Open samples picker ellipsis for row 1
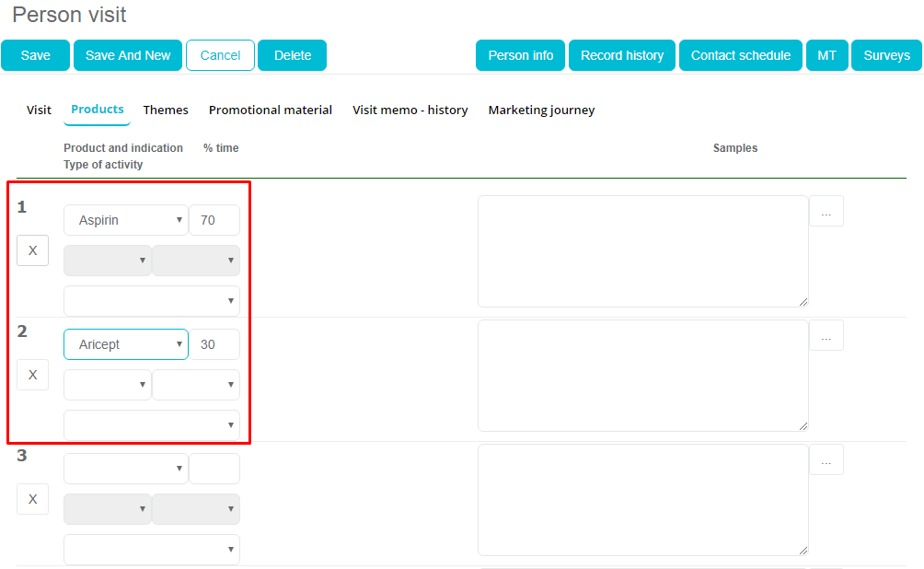This screenshot has height=569, width=924. click(x=826, y=212)
